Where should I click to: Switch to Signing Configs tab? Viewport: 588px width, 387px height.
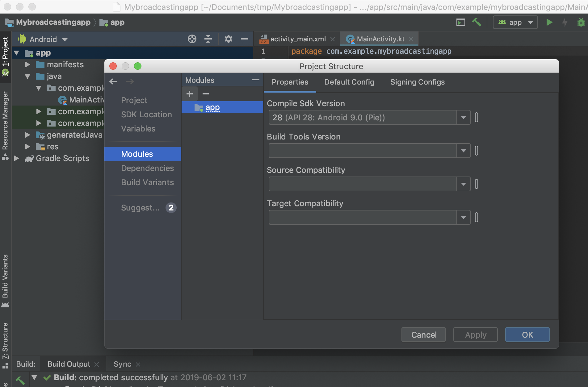tap(417, 82)
